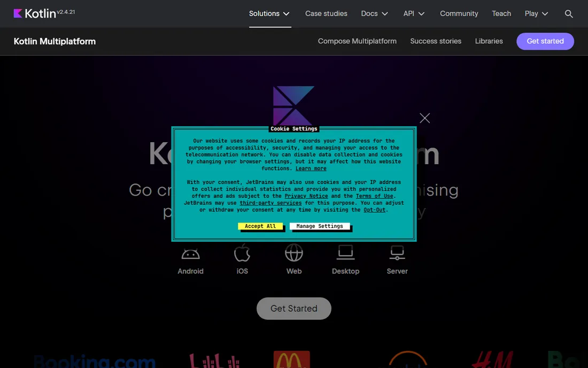Select the iOS apple icon

[242, 252]
